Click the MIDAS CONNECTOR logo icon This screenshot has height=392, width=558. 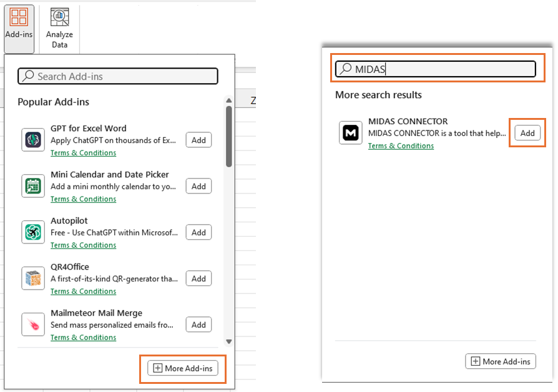[x=351, y=133]
